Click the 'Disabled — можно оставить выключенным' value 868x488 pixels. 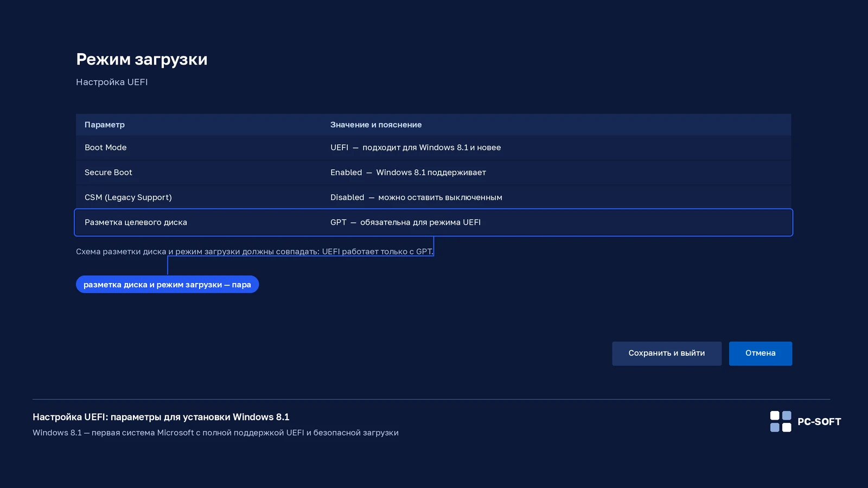416,197
